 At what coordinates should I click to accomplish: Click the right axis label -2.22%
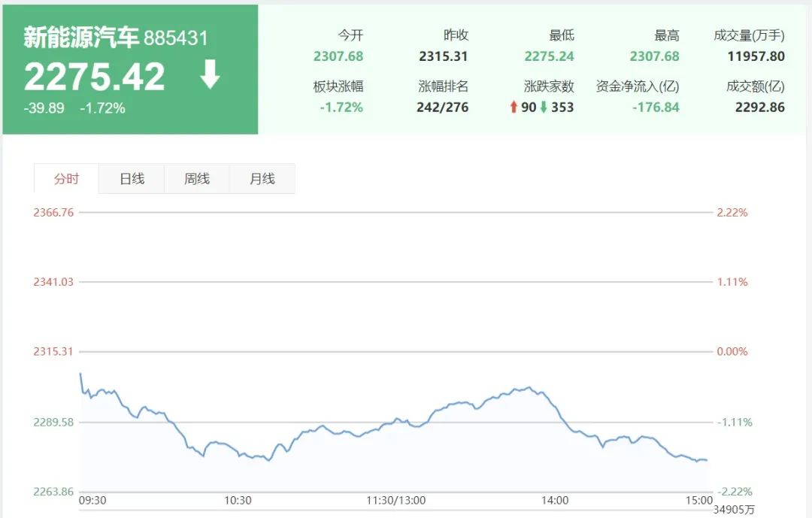[735, 492]
